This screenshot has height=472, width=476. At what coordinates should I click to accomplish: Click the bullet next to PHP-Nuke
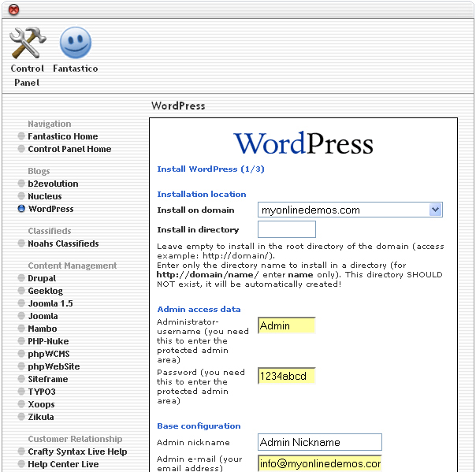21,341
